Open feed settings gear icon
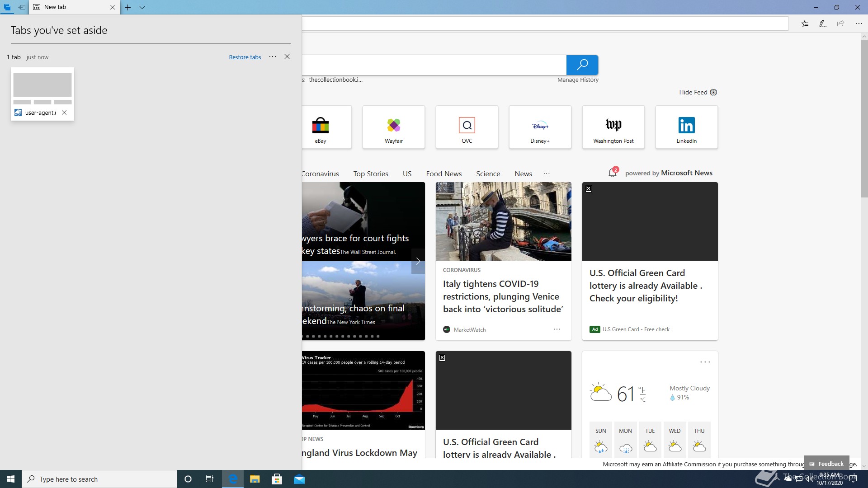Image resolution: width=868 pixels, height=488 pixels. tap(713, 92)
